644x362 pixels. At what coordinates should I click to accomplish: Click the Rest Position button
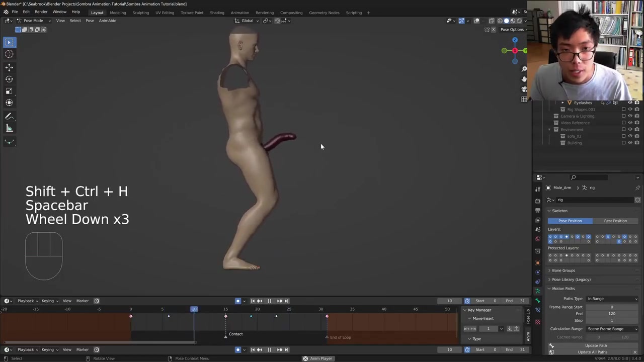point(615,221)
